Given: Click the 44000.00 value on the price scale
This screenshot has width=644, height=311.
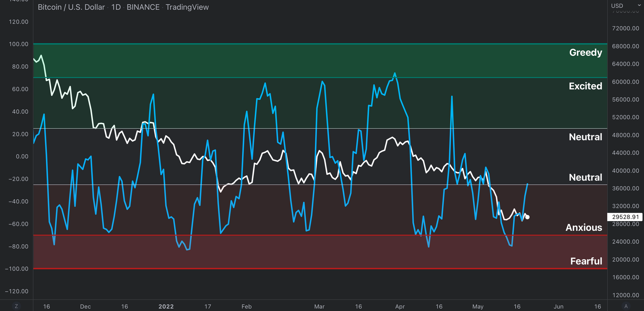Looking at the screenshot, I should click(626, 153).
